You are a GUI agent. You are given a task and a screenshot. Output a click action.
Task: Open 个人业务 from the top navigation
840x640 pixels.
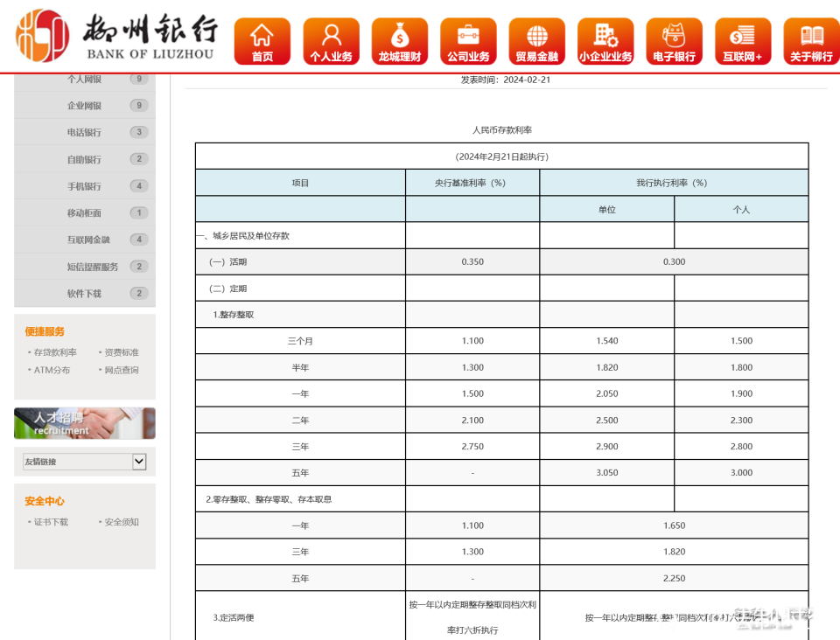pos(331,41)
